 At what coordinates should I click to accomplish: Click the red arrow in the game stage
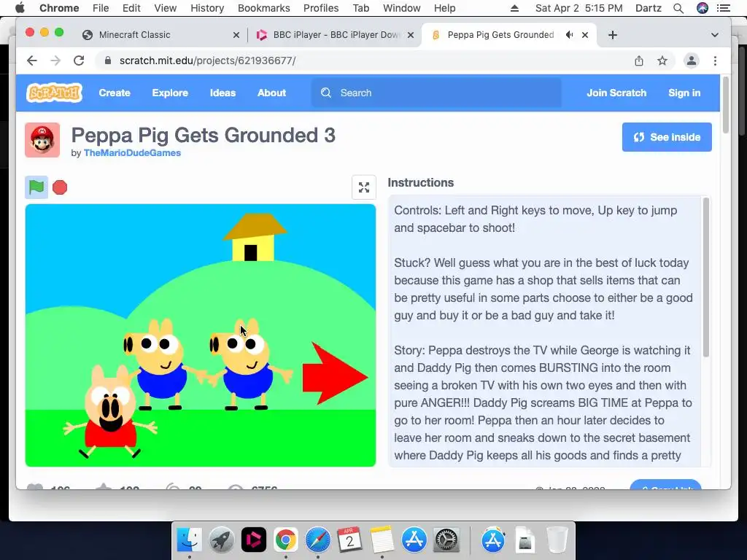click(335, 373)
